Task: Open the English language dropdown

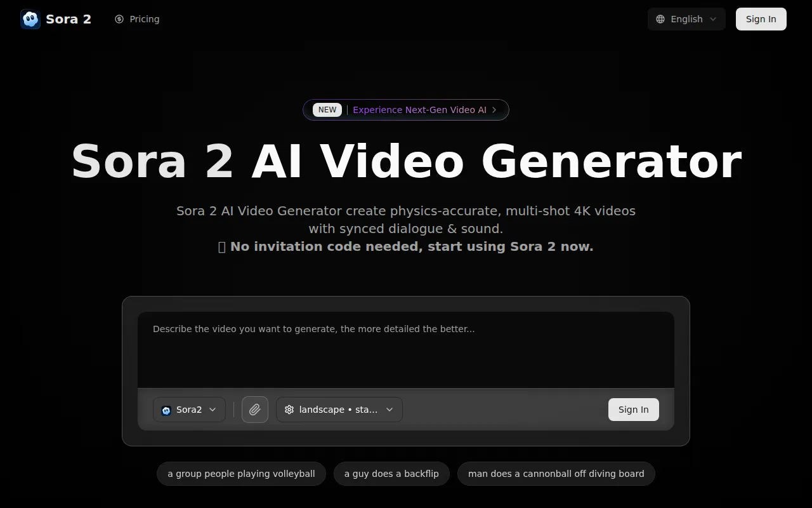Action: (686, 19)
